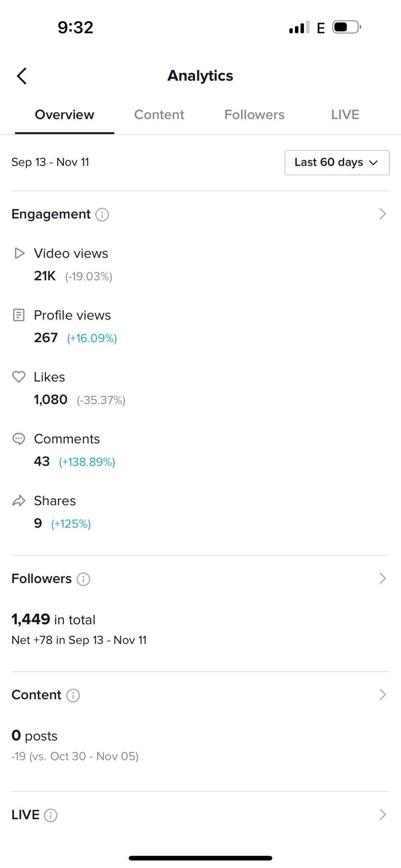Viewport: 401px width, 868px height.
Task: Tap the Profile views document icon
Action: (19, 315)
